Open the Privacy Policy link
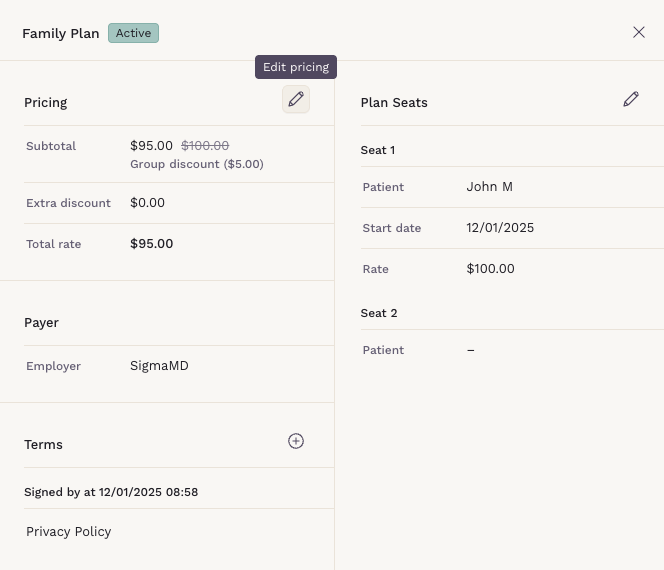Screen dimensions: 664x570 point(69,532)
